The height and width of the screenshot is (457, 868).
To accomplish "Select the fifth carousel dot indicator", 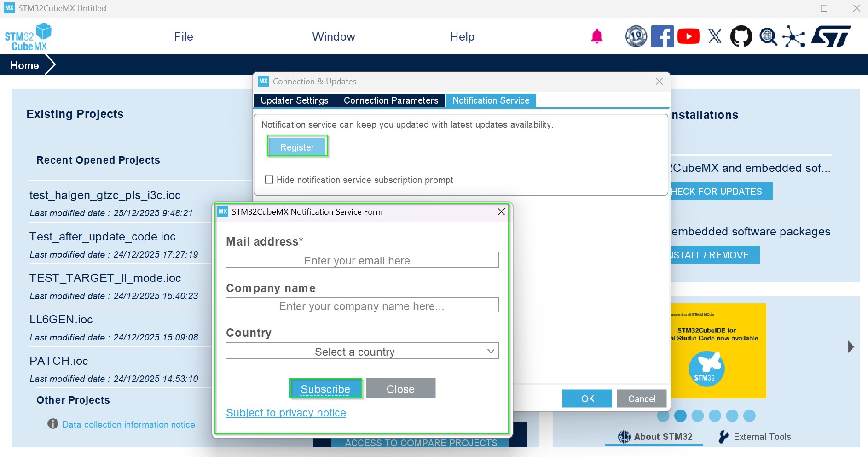I will 732,416.
